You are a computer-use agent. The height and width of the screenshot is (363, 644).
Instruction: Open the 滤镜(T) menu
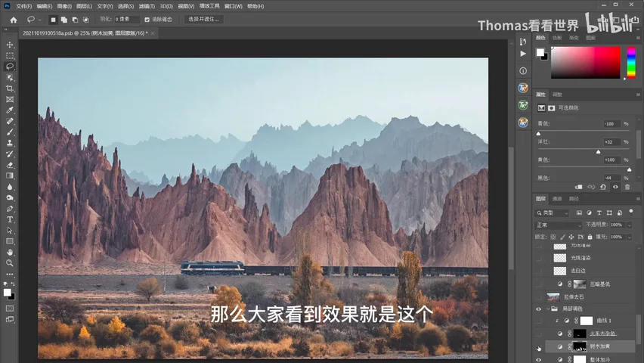[147, 6]
